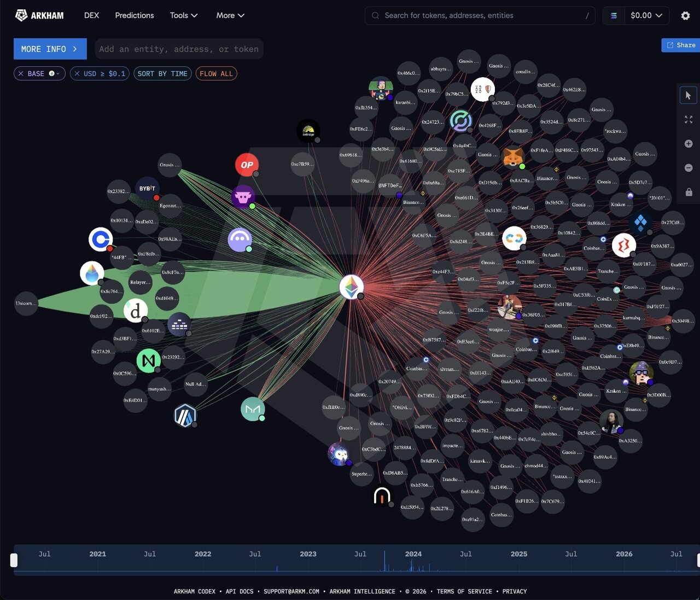Select the penguin avatar node

click(x=339, y=454)
